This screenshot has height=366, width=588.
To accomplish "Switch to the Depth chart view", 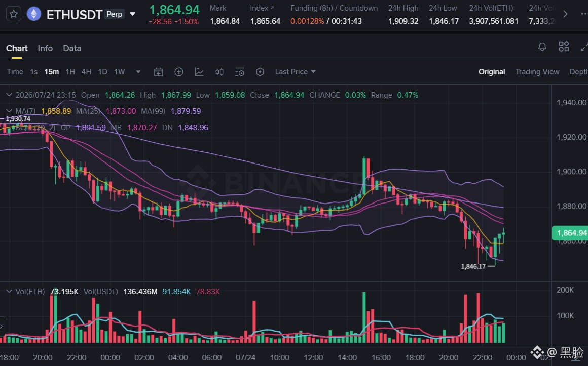I will pos(579,71).
